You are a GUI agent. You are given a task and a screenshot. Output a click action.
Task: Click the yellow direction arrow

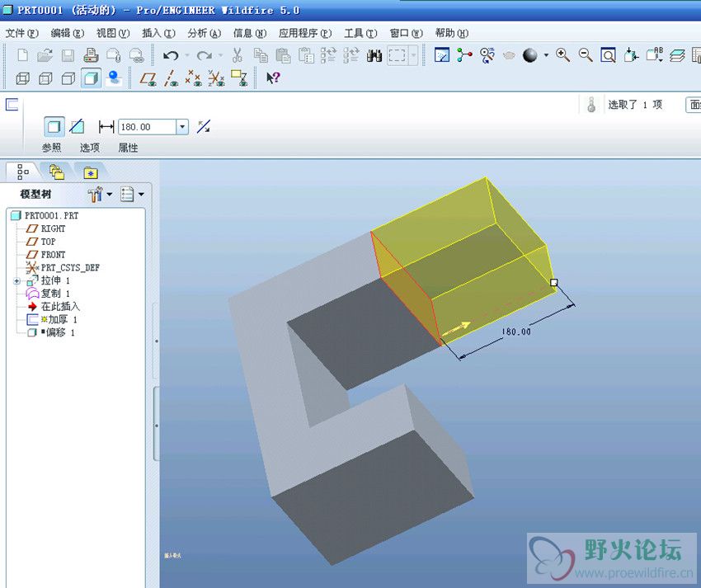[456, 327]
